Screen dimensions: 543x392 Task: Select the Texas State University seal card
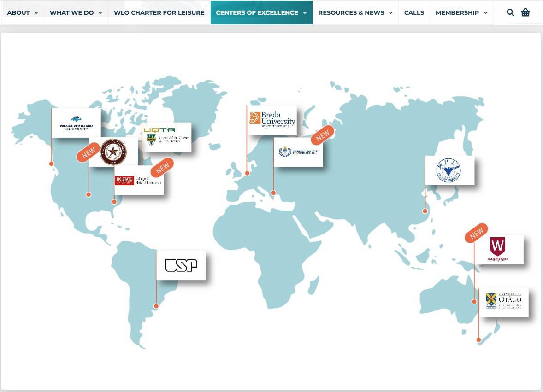[113, 152]
